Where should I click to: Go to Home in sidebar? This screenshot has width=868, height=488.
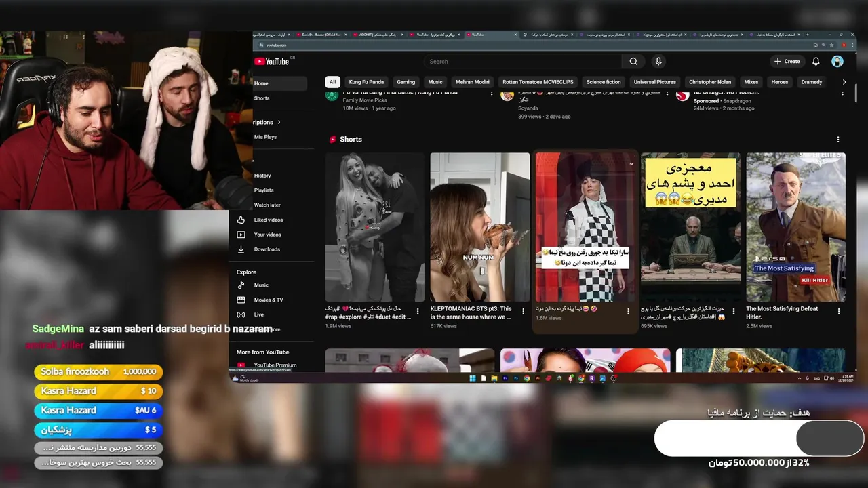click(x=280, y=83)
